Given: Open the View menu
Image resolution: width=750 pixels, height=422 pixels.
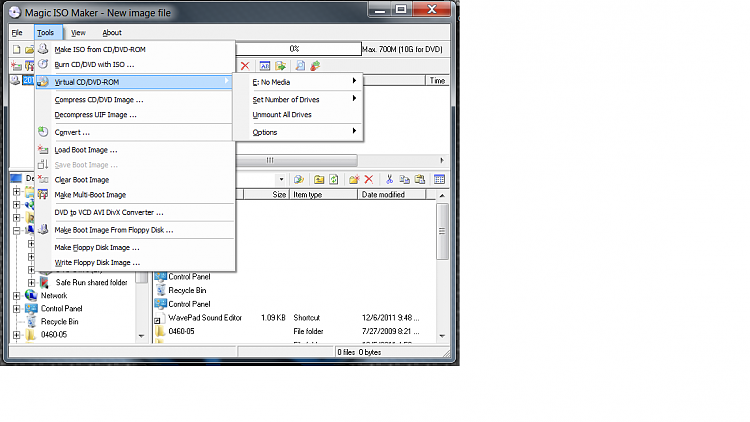Looking at the screenshot, I should [x=78, y=33].
